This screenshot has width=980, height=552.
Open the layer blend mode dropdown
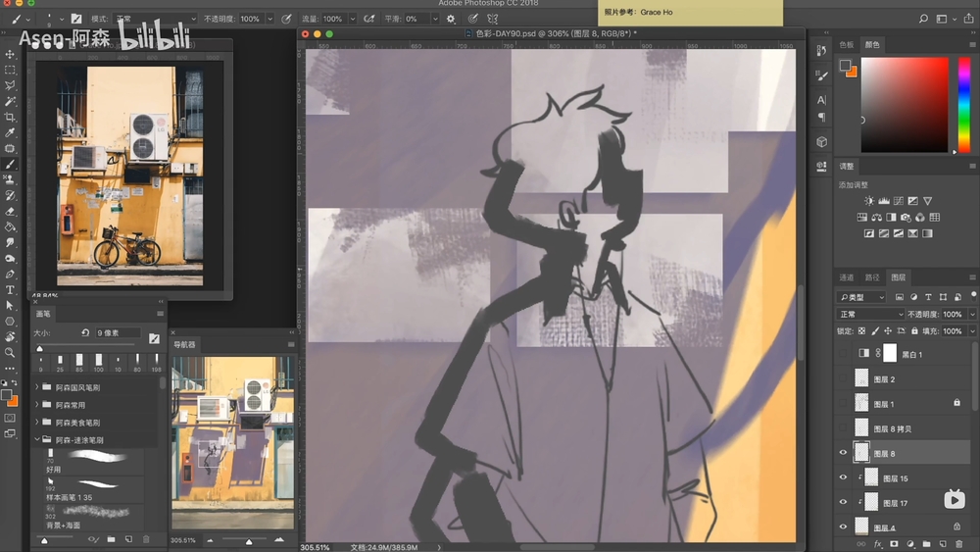tap(870, 315)
